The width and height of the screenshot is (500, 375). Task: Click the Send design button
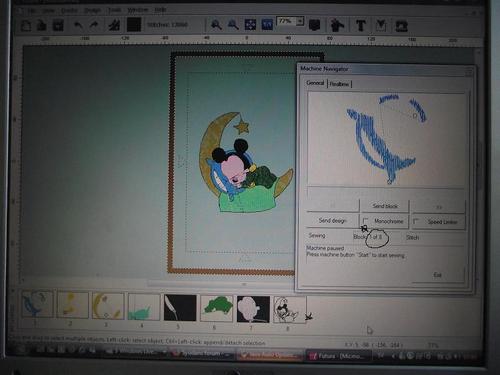332,221
